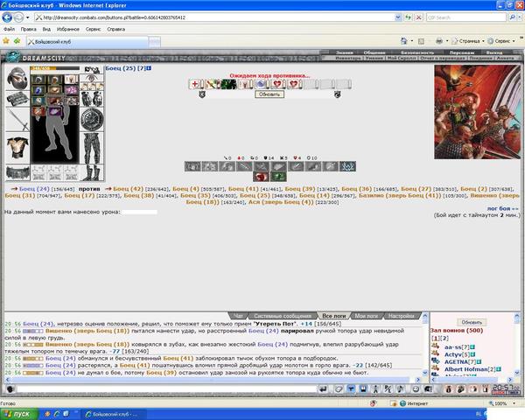The image size is (525, 420).
Task: Open the Сервис toolbar dropdown at the right
Action: pos(501,41)
